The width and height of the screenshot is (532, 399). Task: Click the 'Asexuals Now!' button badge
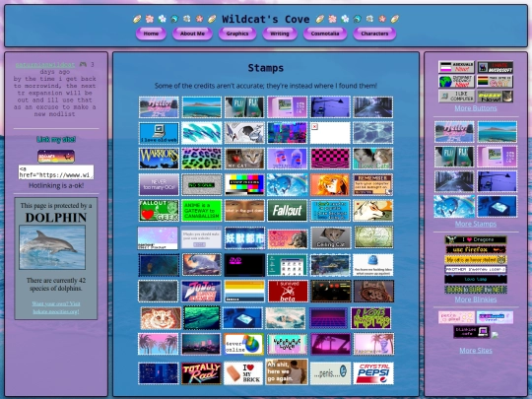click(456, 67)
